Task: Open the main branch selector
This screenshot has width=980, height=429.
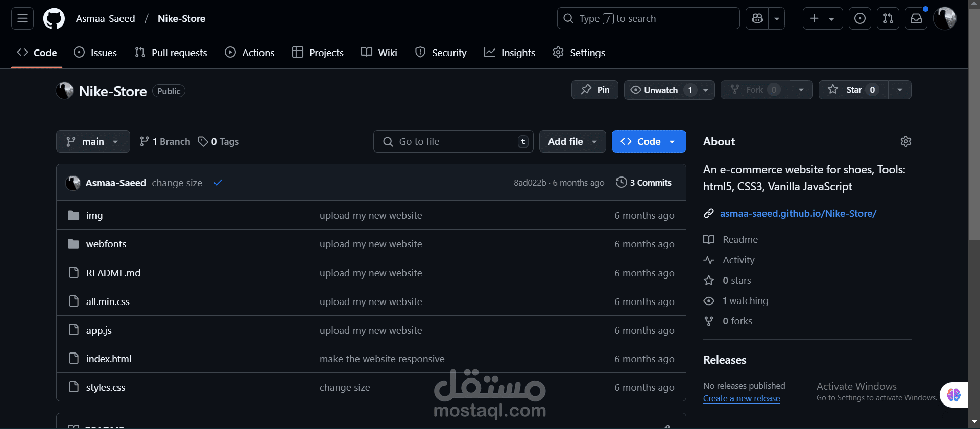Action: 93,141
